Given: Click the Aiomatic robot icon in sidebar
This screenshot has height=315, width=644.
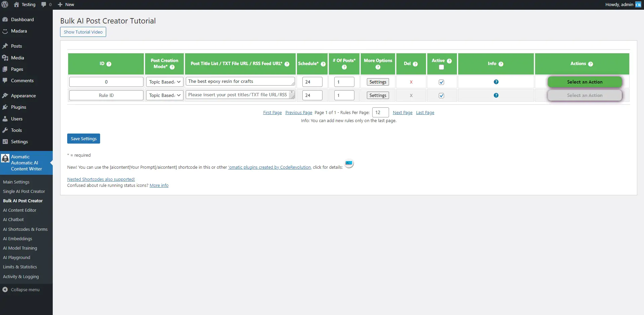Looking at the screenshot, I should [x=5, y=158].
